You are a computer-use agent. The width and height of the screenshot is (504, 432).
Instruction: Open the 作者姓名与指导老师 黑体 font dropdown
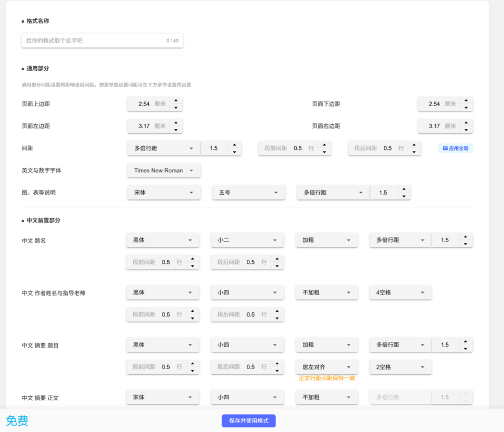click(162, 293)
